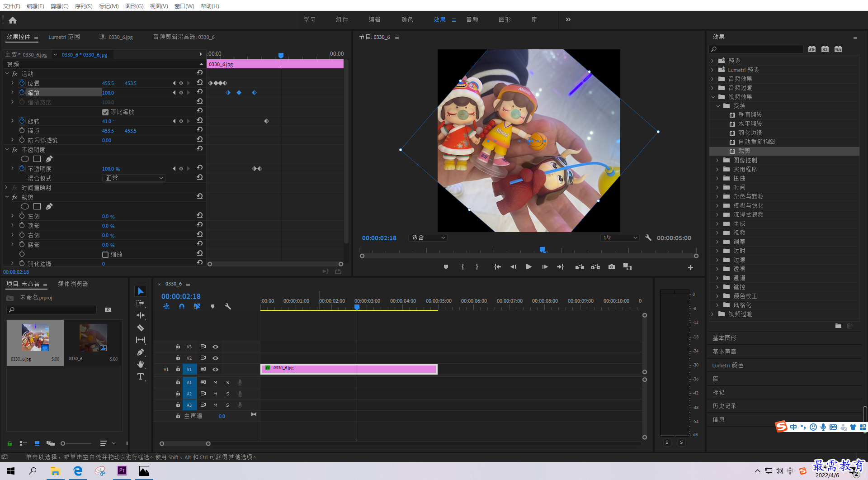The image size is (868, 480).
Task: Select the Slip tool
Action: click(x=141, y=340)
